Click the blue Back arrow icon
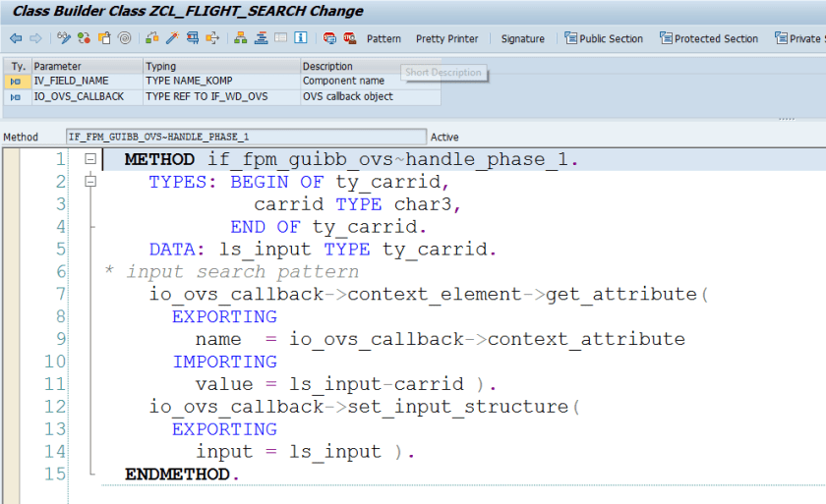 click(16, 38)
